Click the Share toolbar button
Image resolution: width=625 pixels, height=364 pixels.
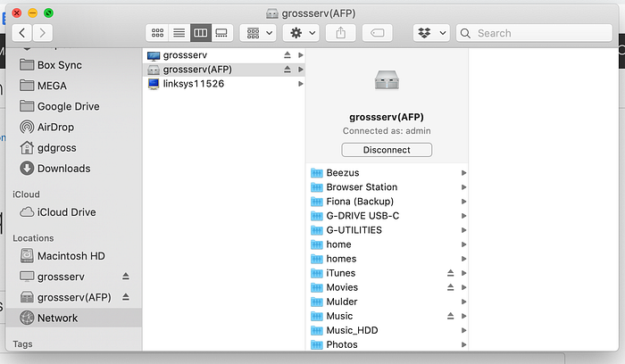pos(341,33)
